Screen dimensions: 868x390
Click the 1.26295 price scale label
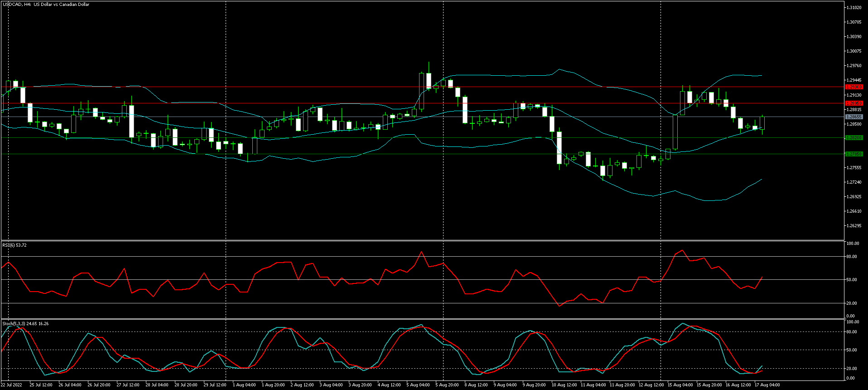tap(854, 226)
